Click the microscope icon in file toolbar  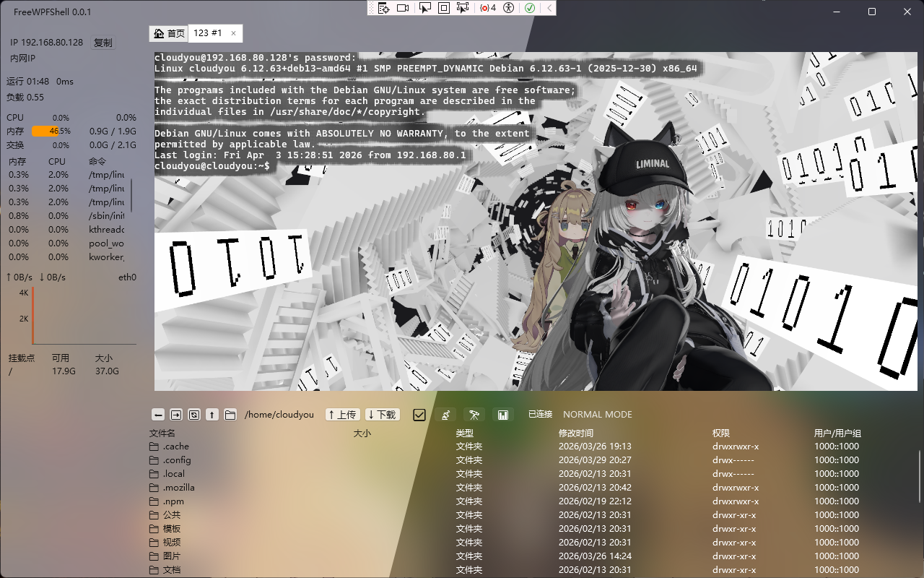(445, 415)
